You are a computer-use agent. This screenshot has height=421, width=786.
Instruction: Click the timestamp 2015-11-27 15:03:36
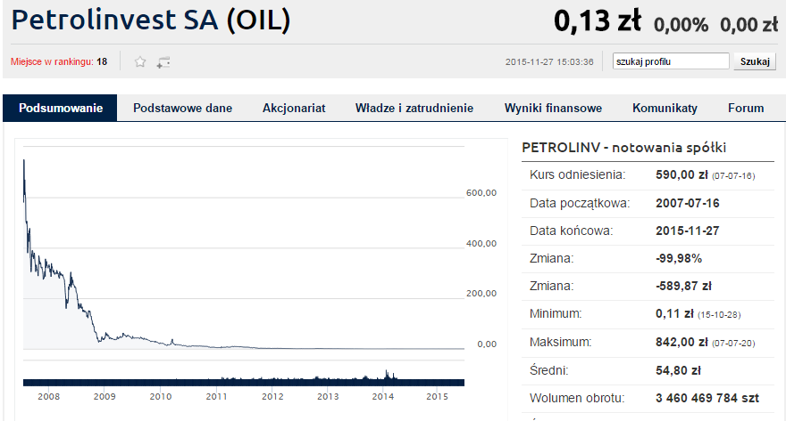(549, 62)
